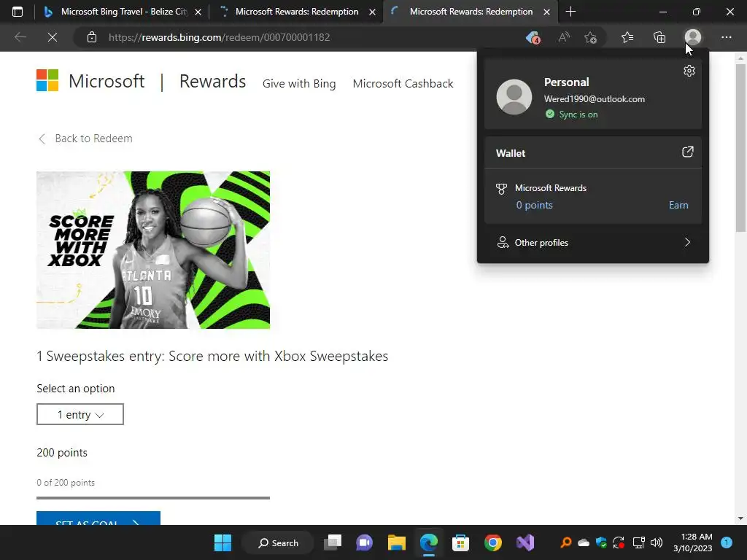Open the orange magnifier tray icon

(x=566, y=542)
